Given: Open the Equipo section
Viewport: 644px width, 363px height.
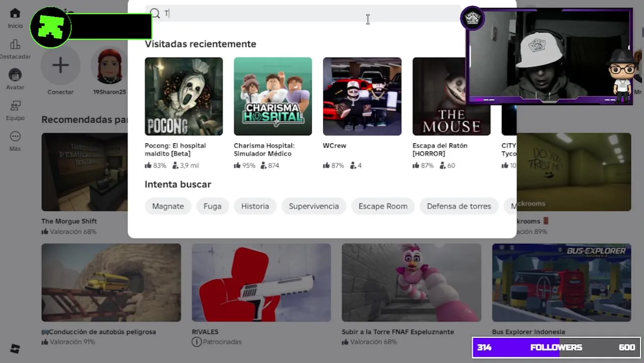Looking at the screenshot, I should tap(15, 110).
